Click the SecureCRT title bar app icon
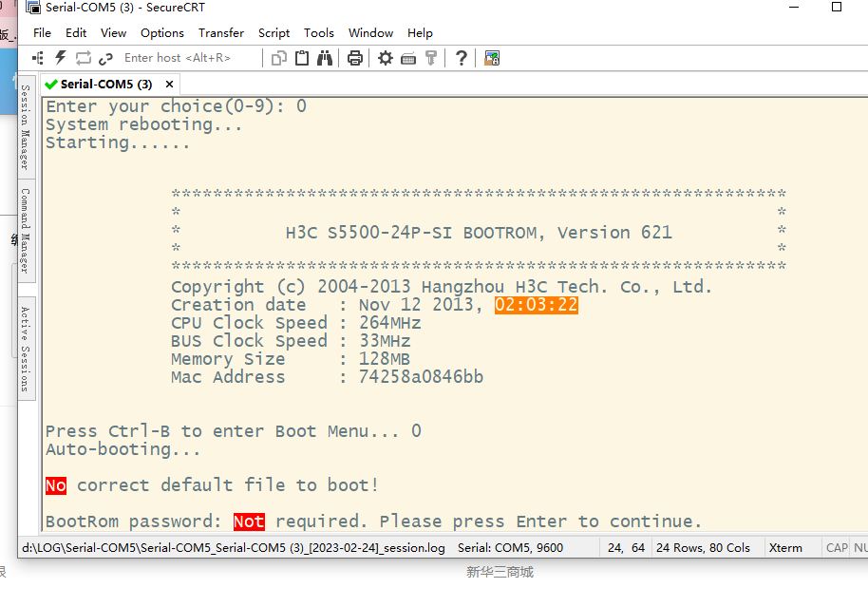Viewport: 868px width, 607px height. [x=33, y=8]
